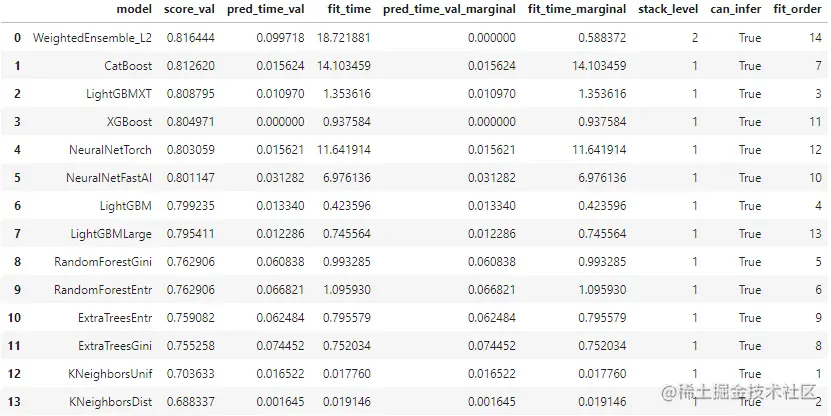831x416 pixels.
Task: Click row index 7
Action: tap(17, 234)
